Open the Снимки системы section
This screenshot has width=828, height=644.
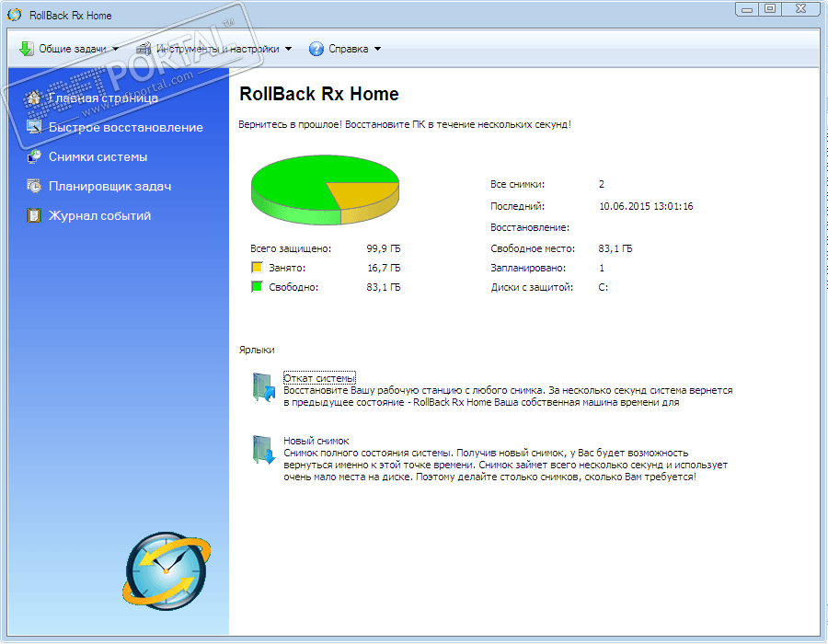[98, 156]
